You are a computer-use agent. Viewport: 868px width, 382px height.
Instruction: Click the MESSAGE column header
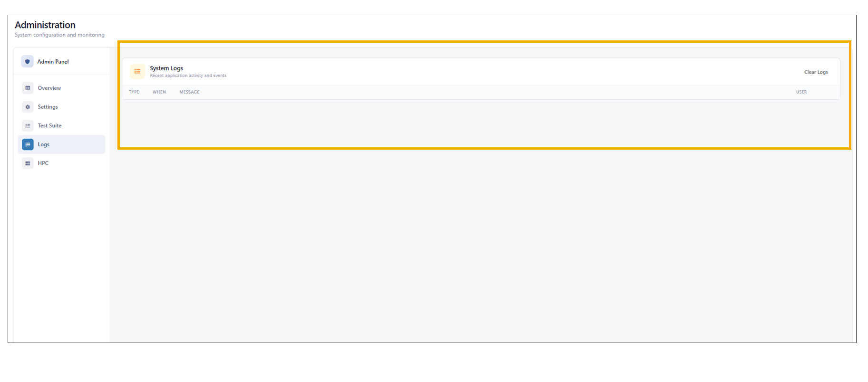pos(189,92)
